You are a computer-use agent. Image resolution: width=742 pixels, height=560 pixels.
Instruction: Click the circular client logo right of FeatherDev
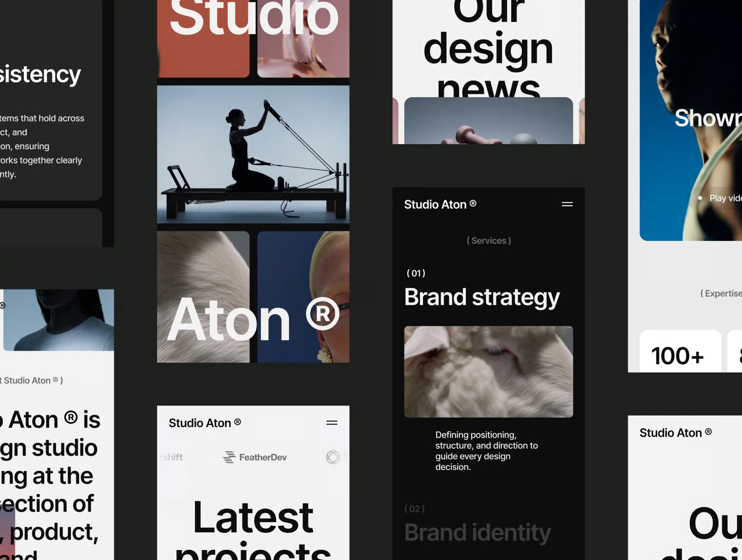point(333,457)
